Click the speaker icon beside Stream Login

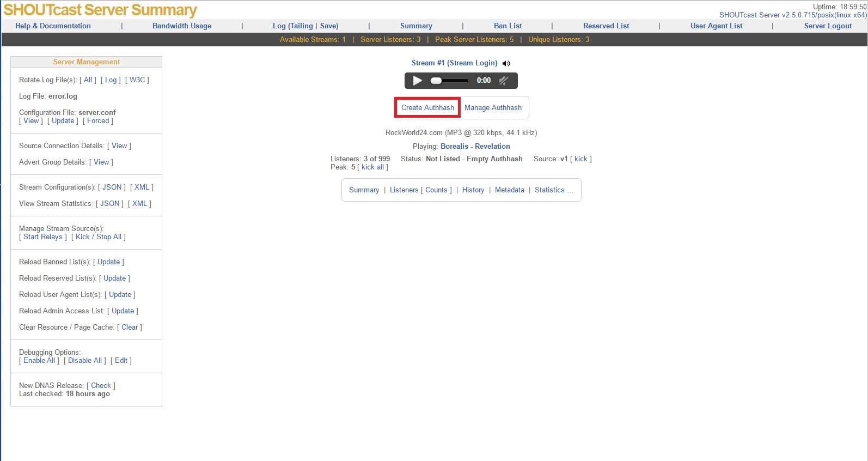506,63
